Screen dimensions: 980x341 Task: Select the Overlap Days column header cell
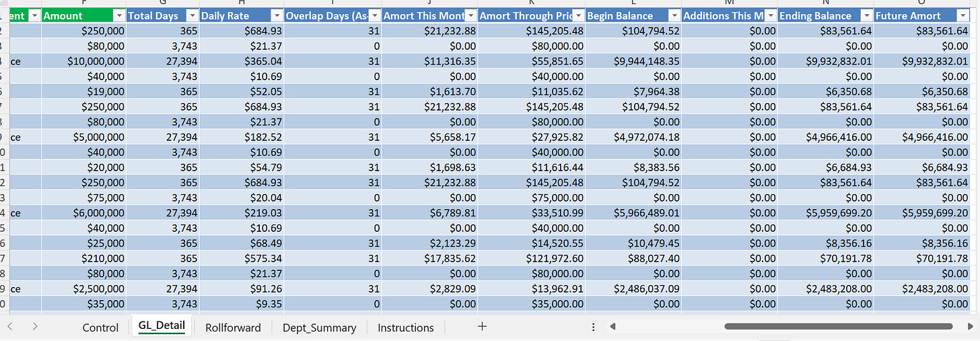click(332, 15)
